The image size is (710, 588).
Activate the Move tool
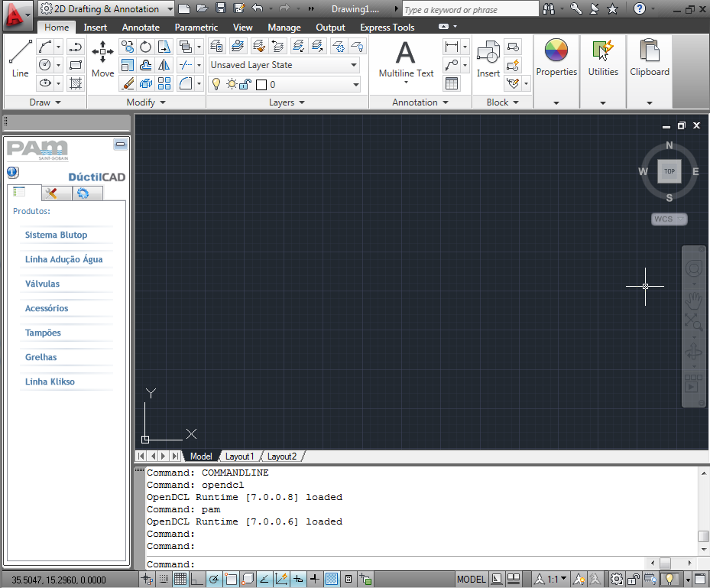point(102,59)
